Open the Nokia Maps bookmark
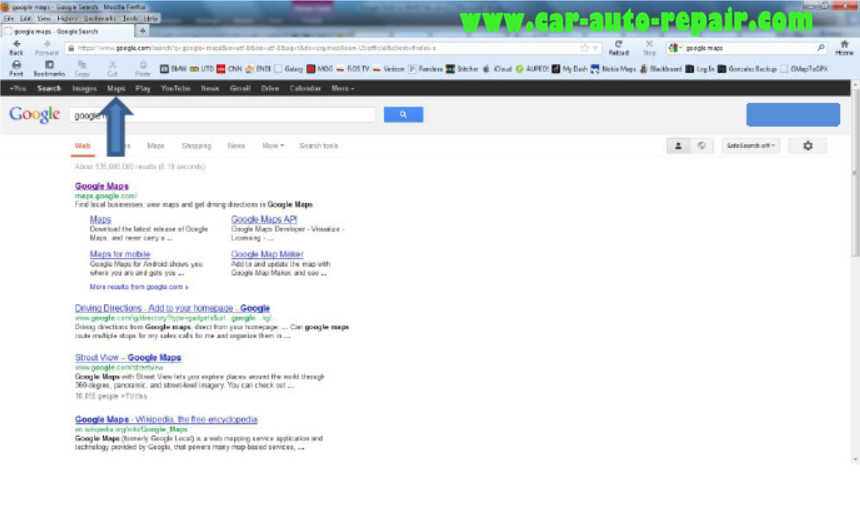The image size is (860, 509). coord(613,69)
